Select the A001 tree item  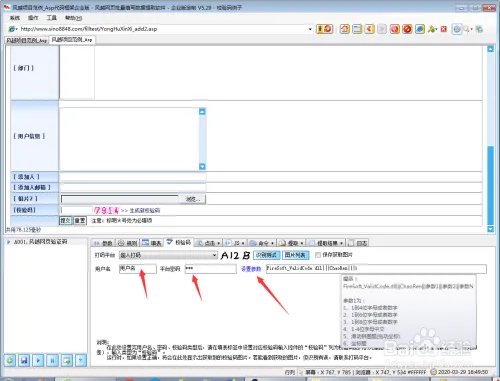pyautogui.click(x=40, y=242)
